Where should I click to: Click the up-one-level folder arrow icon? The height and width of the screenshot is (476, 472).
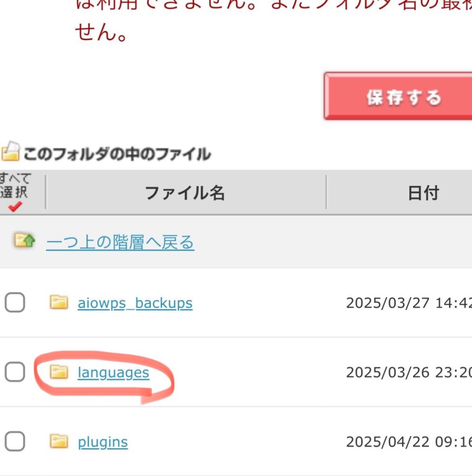(x=24, y=241)
